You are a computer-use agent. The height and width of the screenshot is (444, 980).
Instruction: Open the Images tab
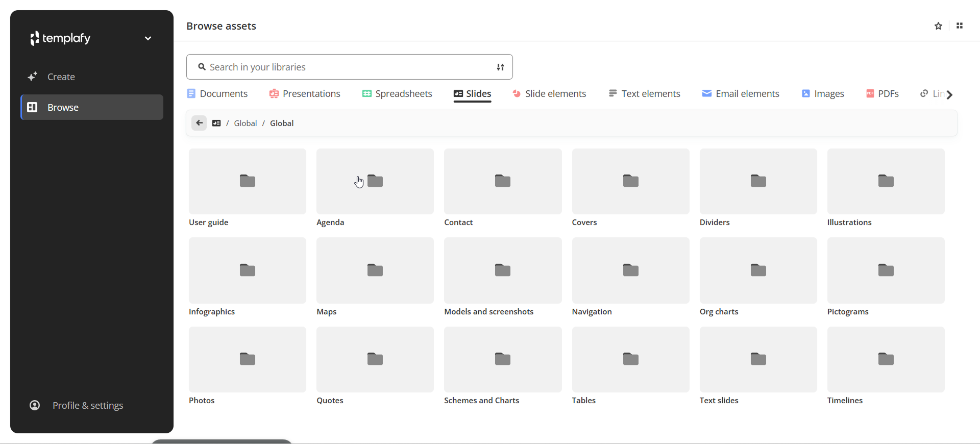click(823, 94)
